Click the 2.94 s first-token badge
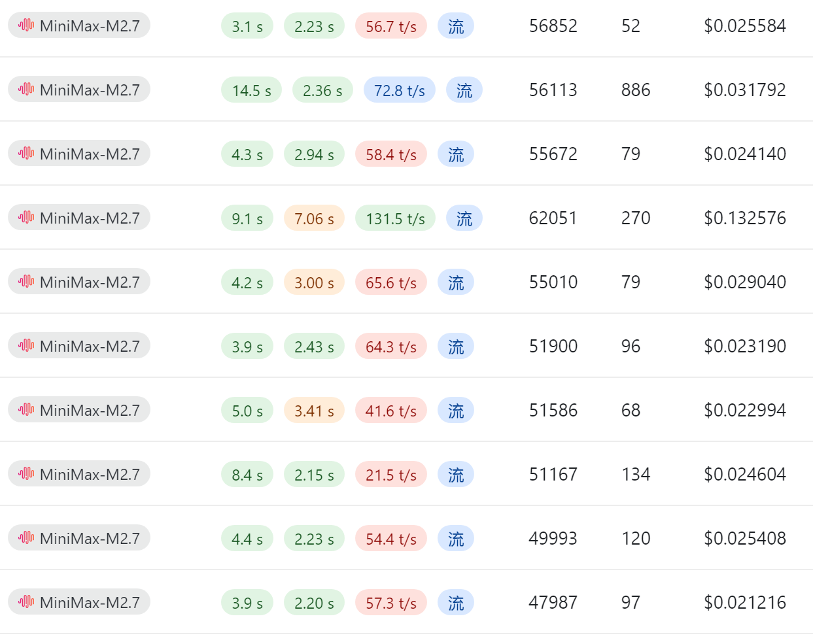 pos(314,154)
